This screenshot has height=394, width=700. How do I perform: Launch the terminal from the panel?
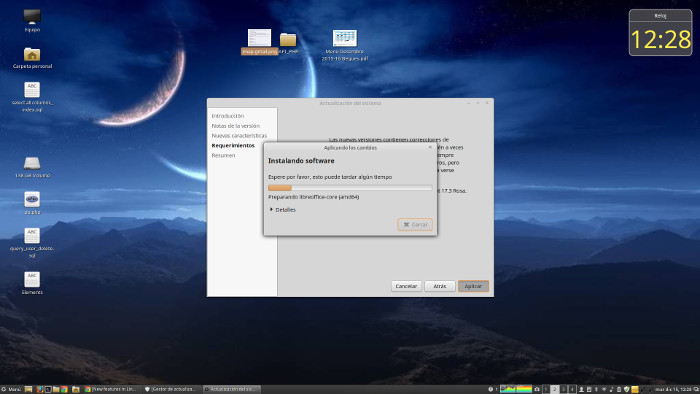(48, 389)
